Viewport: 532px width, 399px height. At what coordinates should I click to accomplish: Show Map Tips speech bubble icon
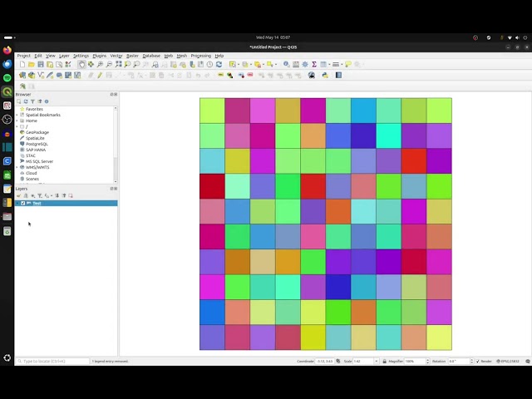(348, 64)
